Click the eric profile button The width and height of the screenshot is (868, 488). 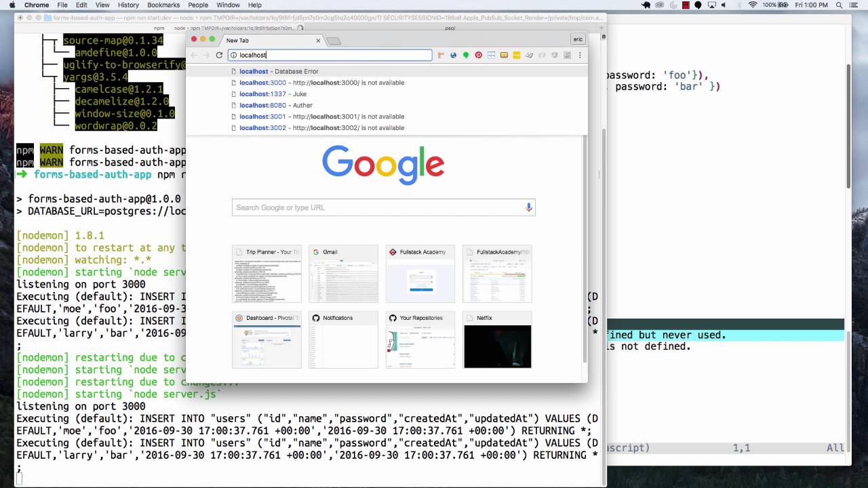(x=578, y=40)
